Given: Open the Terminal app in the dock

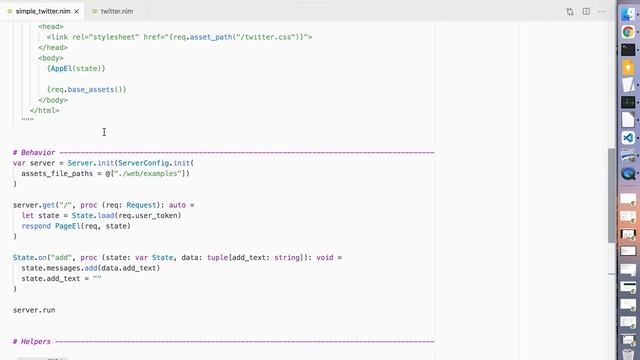Looking at the screenshot, I should click(628, 50).
